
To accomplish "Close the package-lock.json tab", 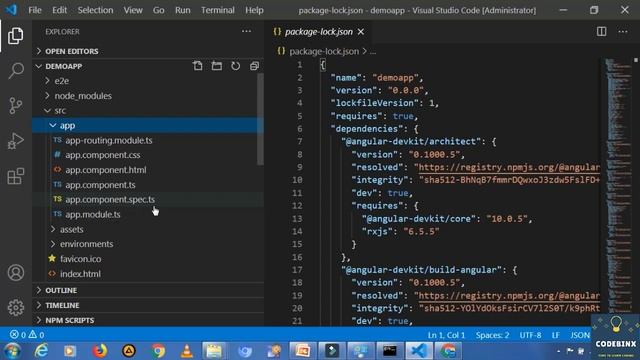I will coord(361,31).
